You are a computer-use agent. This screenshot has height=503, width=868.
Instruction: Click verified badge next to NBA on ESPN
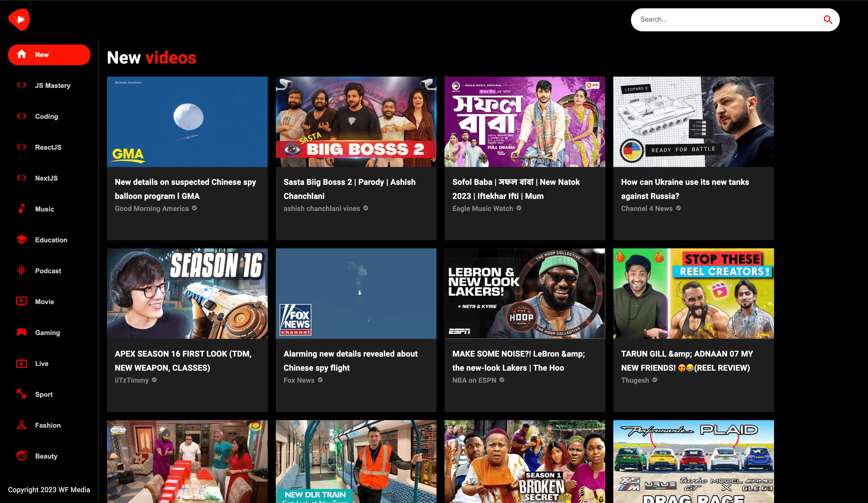click(502, 380)
